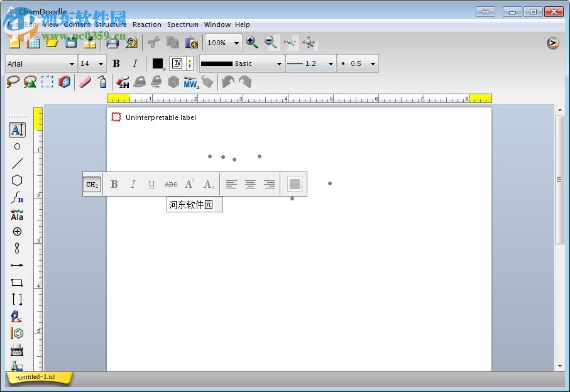Click the CH3 condensed label button
570x392 pixels.
click(x=91, y=184)
